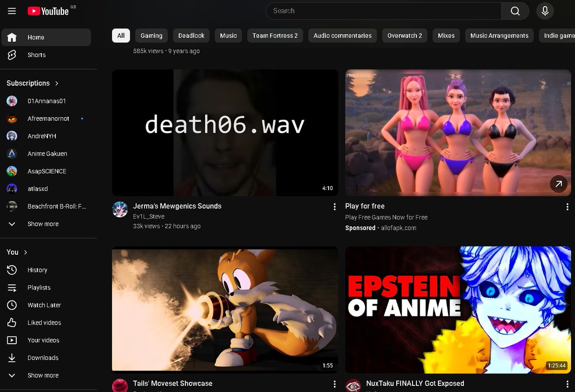The width and height of the screenshot is (575, 392).
Task: Open options menu for Tails' Moveset Showcase
Action: (334, 384)
